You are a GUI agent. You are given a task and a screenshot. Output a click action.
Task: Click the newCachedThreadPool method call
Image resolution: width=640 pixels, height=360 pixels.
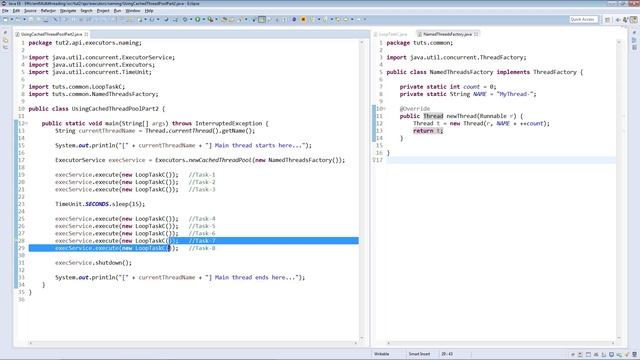pos(219,160)
